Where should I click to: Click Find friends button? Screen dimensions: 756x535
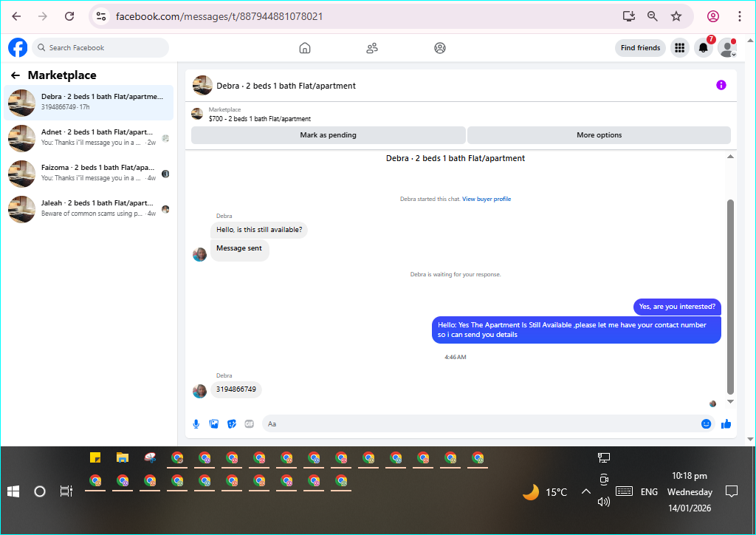(x=640, y=48)
